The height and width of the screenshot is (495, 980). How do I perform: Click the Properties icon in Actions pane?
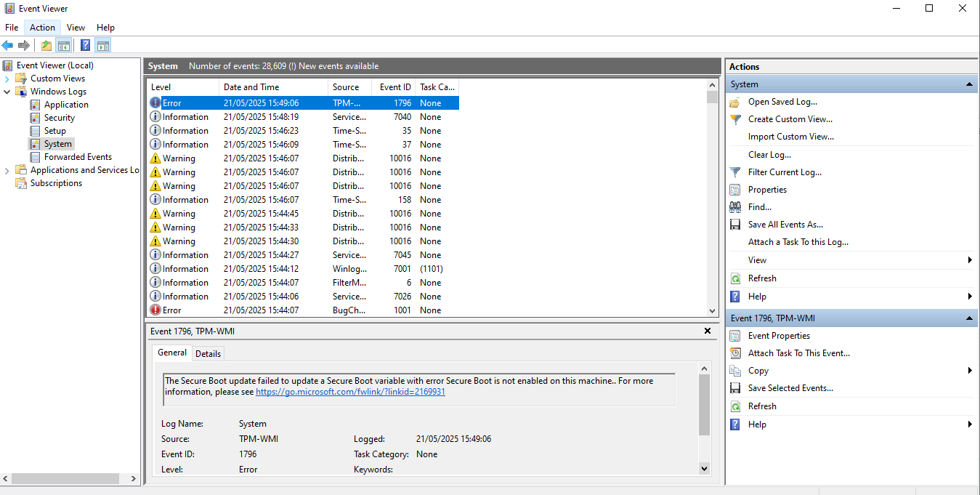click(x=735, y=190)
